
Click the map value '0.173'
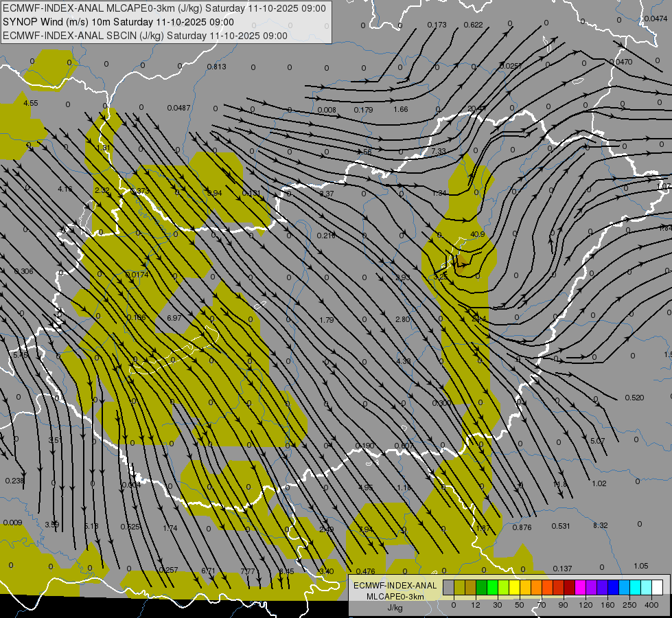coord(437,25)
